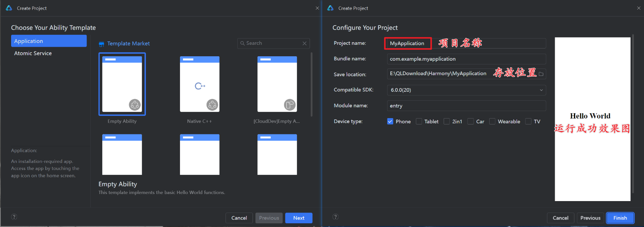Click the Hello World preview image
The image size is (644, 227).
pyautogui.click(x=593, y=119)
